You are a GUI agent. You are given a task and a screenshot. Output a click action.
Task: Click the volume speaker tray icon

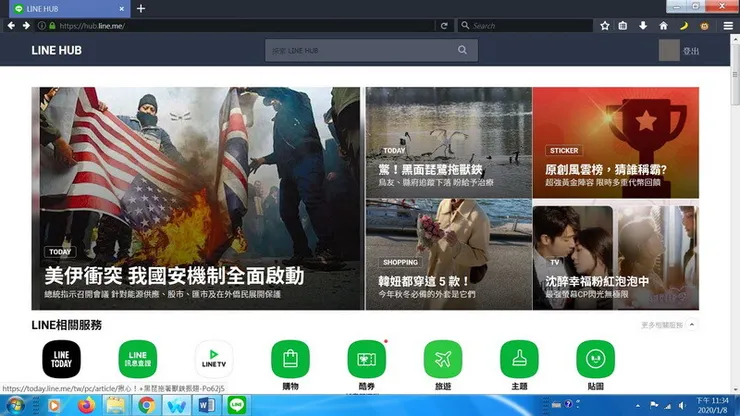682,406
